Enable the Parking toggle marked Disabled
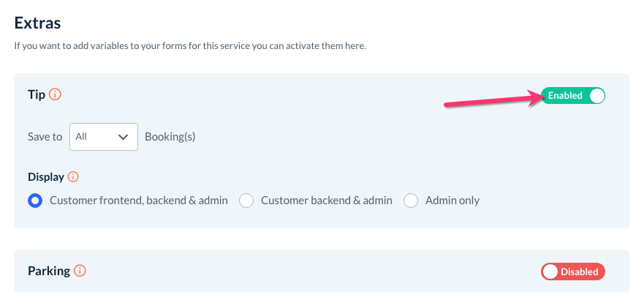The width and height of the screenshot is (644, 303). coord(573,272)
